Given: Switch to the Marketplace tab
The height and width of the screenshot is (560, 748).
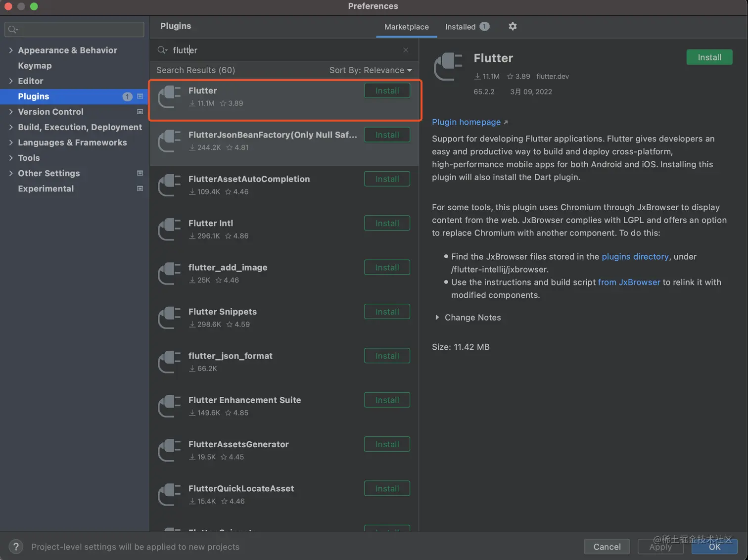Looking at the screenshot, I should pyautogui.click(x=407, y=27).
